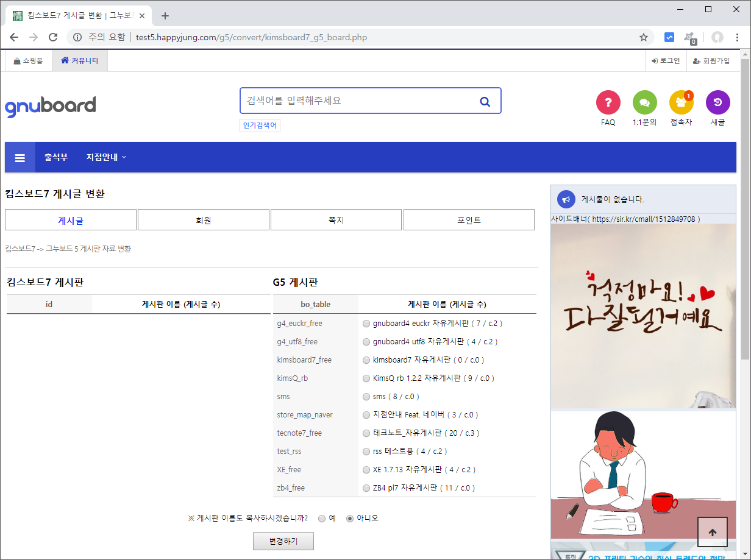Click the 접속자 users icon
Image resolution: width=751 pixels, height=560 pixels.
pyautogui.click(x=681, y=102)
